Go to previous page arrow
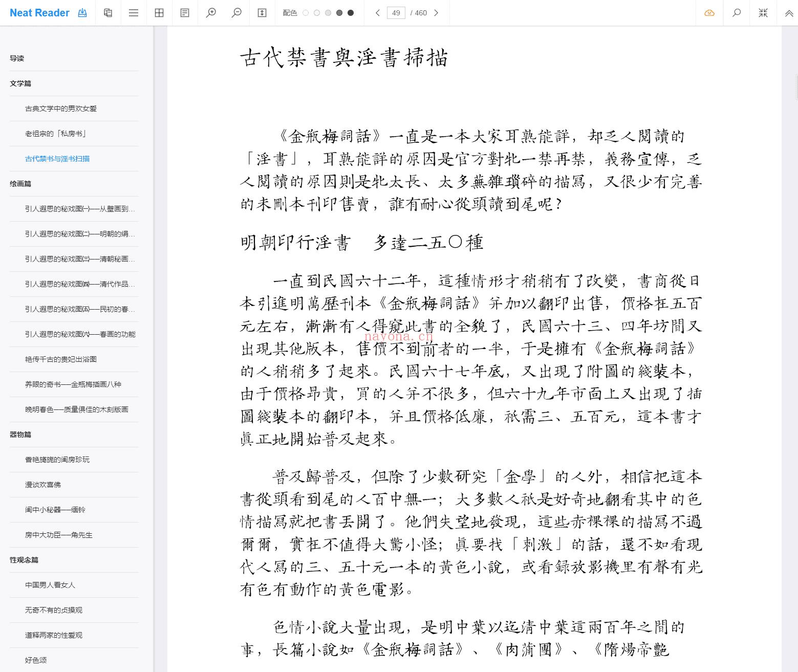The width and height of the screenshot is (798, 672). [x=378, y=13]
